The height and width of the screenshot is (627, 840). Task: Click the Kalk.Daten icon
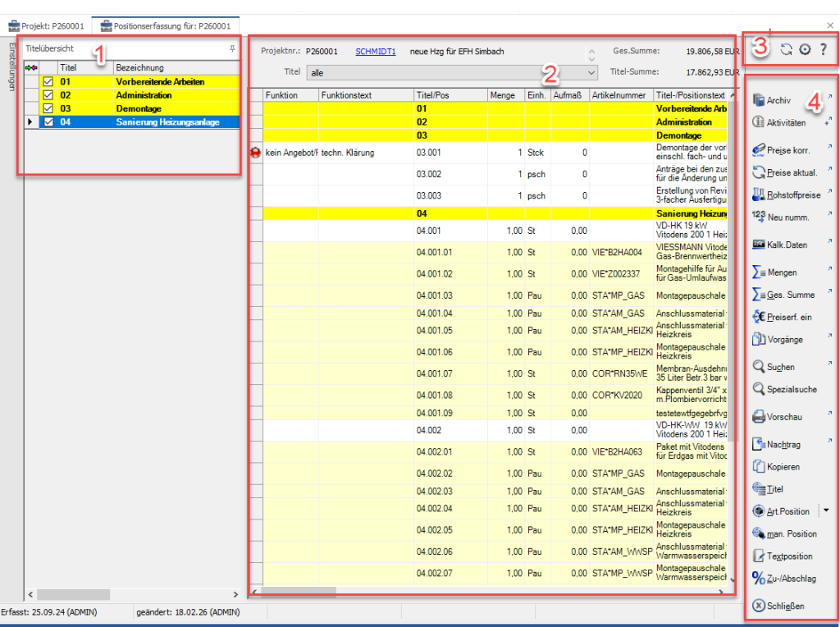point(759,245)
